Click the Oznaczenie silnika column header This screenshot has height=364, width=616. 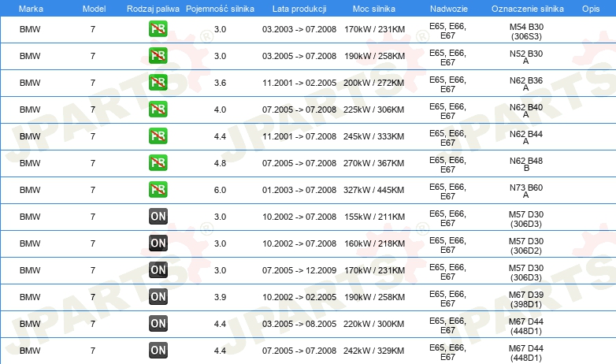pos(527,9)
